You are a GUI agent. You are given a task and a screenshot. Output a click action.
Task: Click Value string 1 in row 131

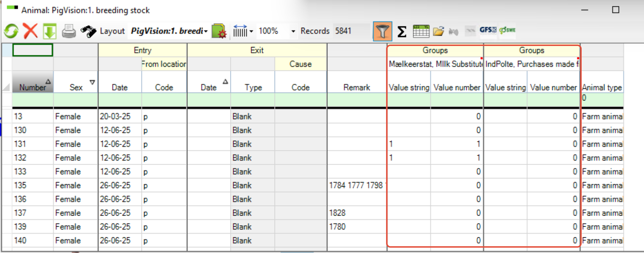[x=409, y=144]
